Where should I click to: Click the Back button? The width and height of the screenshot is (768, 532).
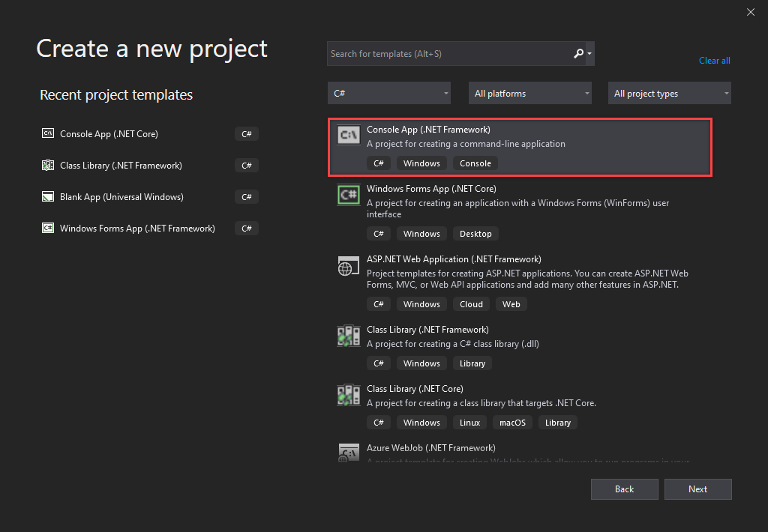click(625, 489)
